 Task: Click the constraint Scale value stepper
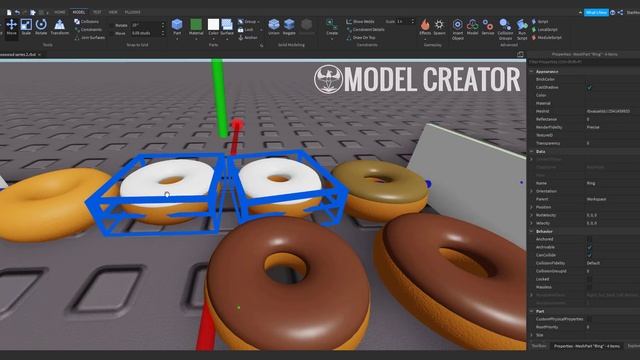412,21
